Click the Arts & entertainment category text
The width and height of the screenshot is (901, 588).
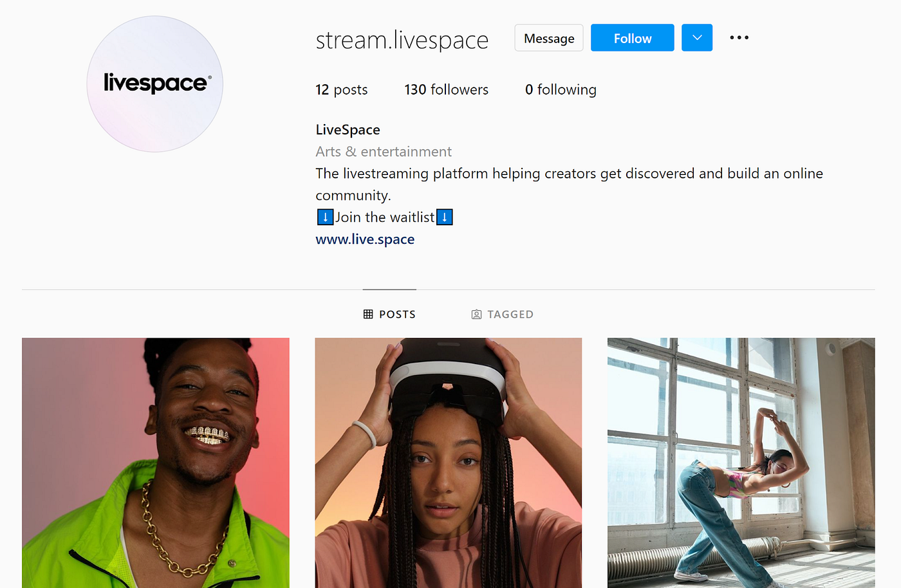[x=384, y=152]
